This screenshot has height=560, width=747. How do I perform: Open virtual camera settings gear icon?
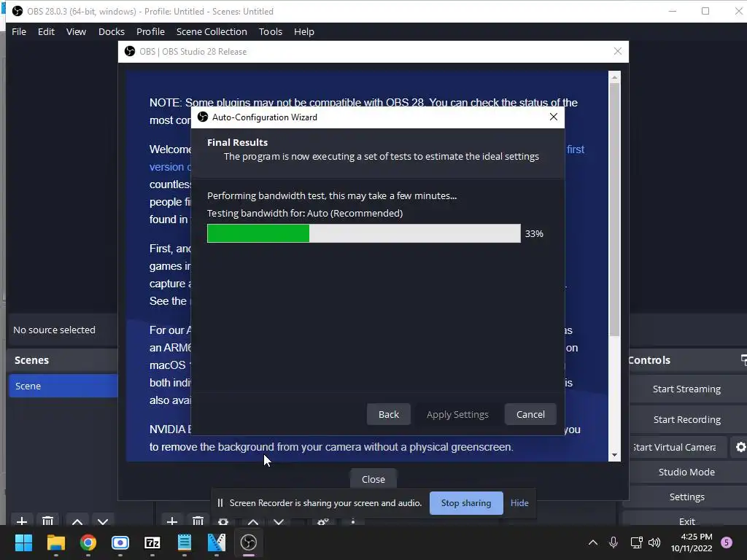[x=740, y=447]
